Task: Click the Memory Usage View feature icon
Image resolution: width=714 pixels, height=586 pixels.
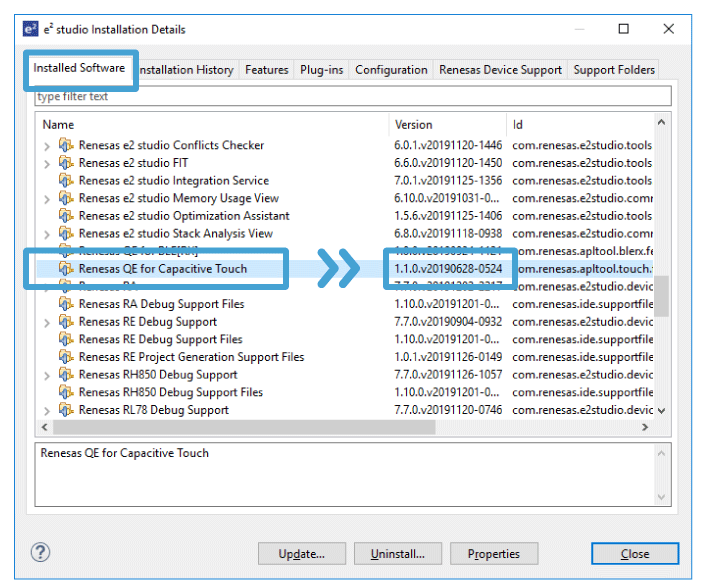Action: point(66,199)
